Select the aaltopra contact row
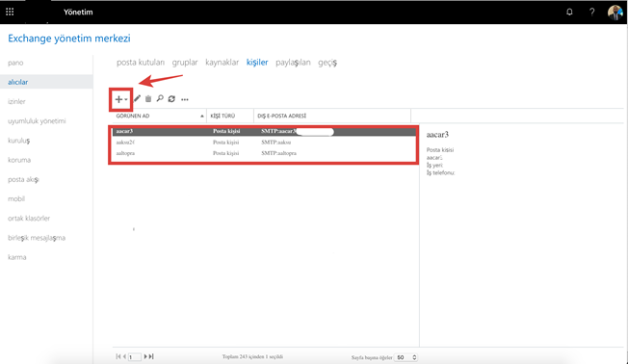The height and width of the screenshot is (364, 628). pyautogui.click(x=264, y=153)
